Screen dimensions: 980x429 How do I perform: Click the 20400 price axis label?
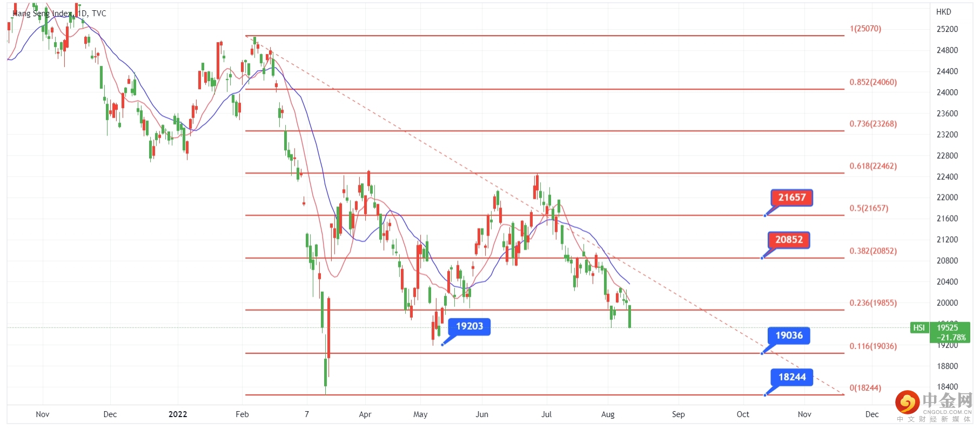947,281
